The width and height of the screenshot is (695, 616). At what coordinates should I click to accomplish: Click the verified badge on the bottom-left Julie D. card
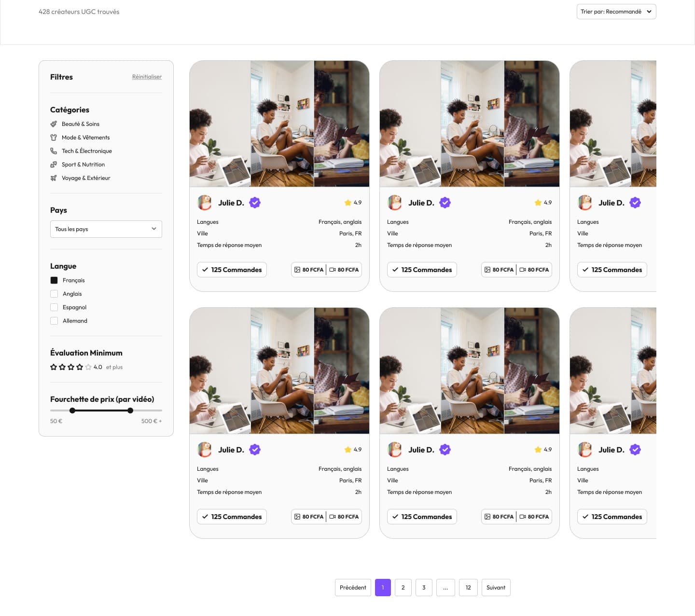[x=255, y=450]
